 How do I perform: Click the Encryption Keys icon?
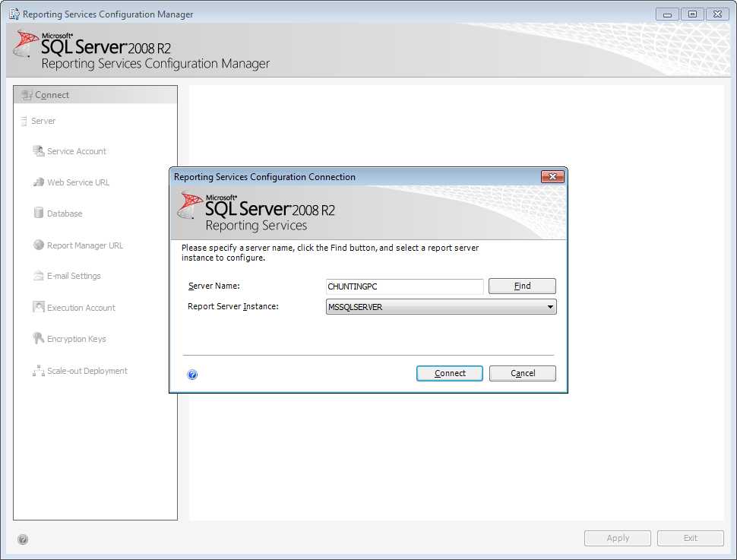[39, 339]
